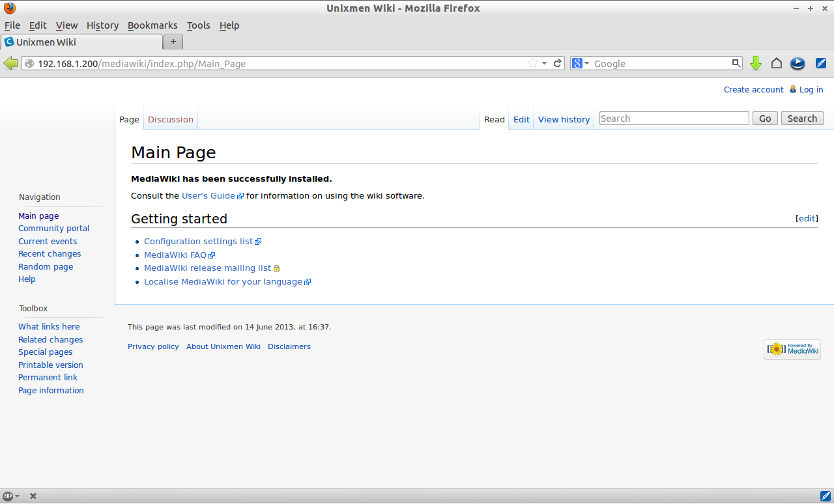View Recent changes in sidebar

(50, 253)
